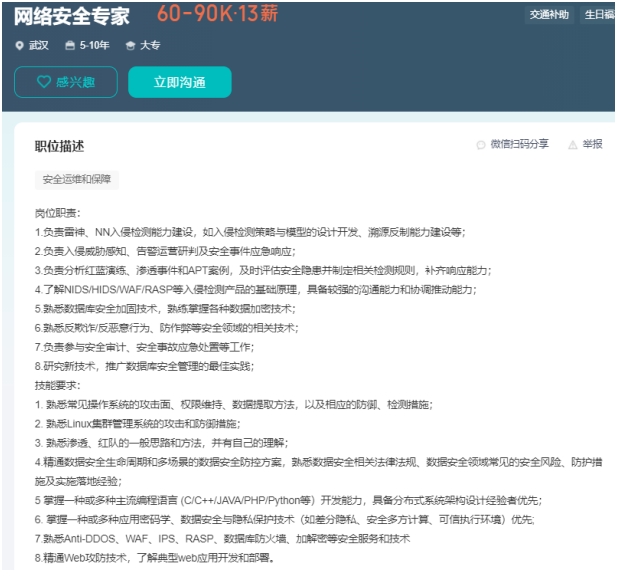Click the 技能要求 heading text

tap(57, 385)
